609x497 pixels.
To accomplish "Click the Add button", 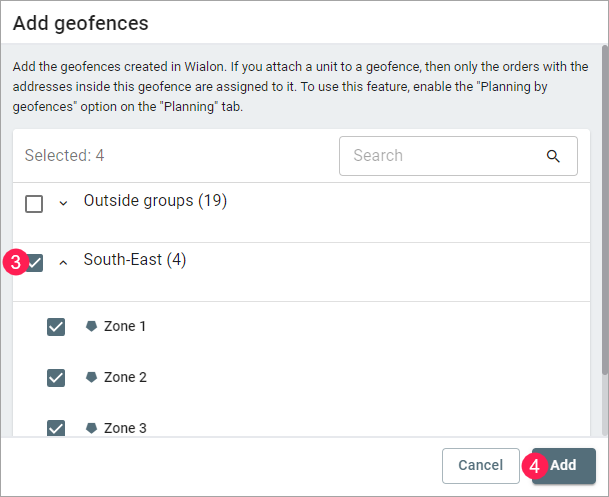I will coord(564,465).
